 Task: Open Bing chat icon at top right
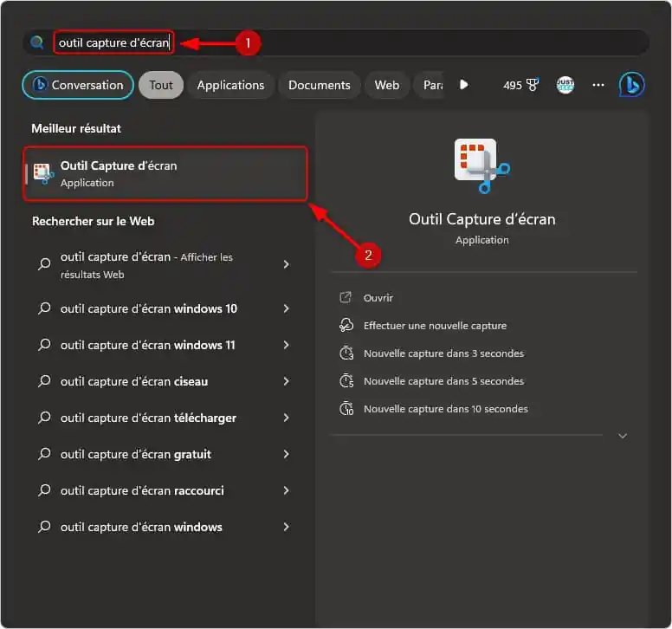tap(631, 84)
